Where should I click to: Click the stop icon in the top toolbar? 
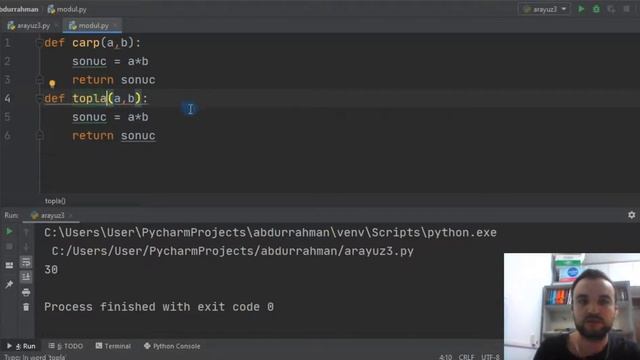627,9
